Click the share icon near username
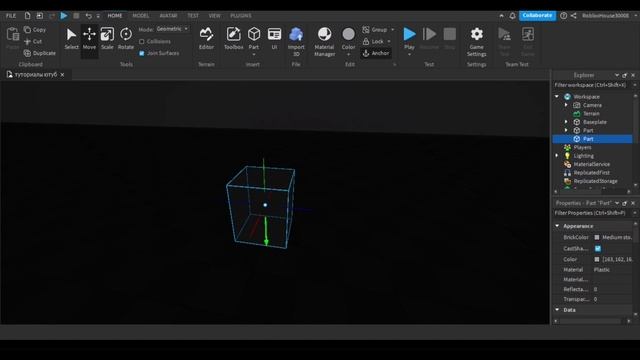Screen dimensions: 640x360 pyautogui.click(x=573, y=16)
